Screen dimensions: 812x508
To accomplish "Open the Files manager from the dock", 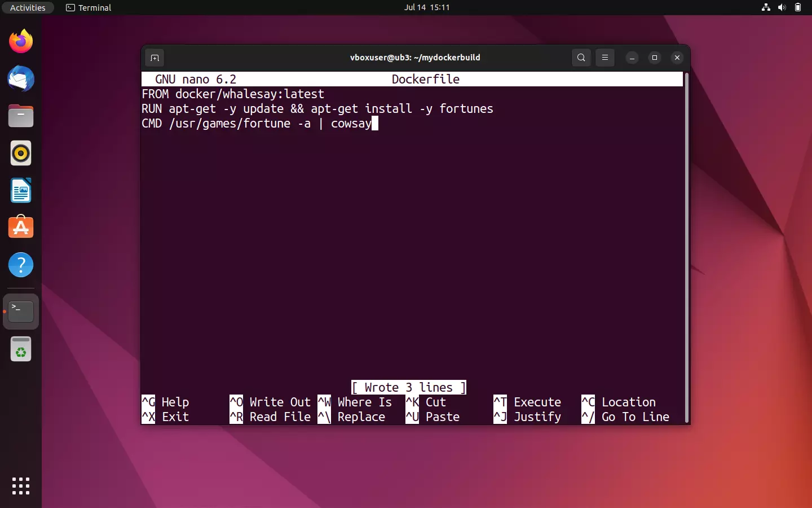I will click(x=20, y=116).
